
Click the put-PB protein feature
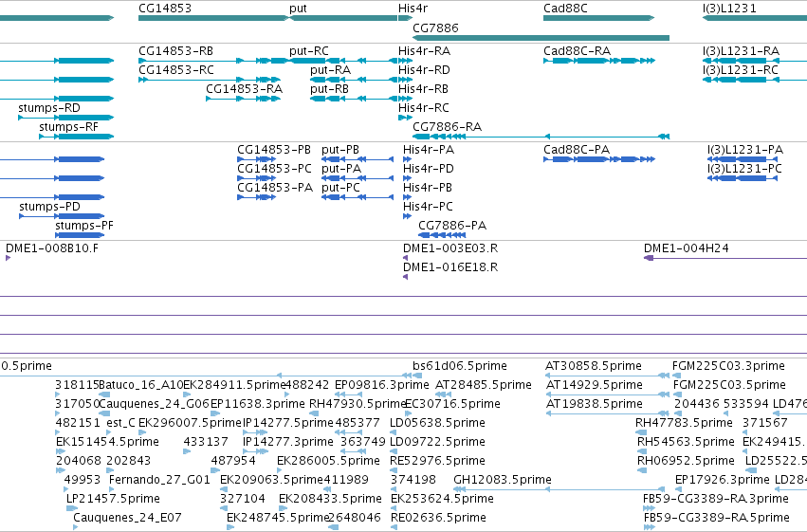coord(358,159)
